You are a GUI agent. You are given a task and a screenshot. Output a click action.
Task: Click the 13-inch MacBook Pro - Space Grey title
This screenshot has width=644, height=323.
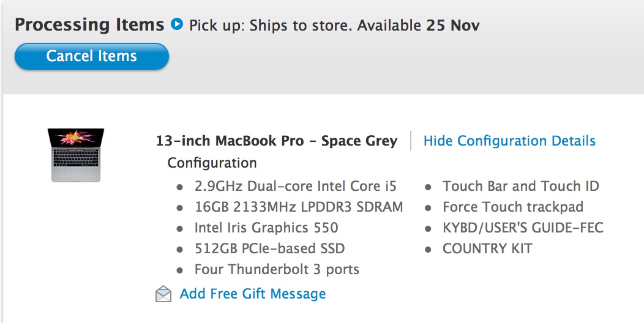pyautogui.click(x=277, y=141)
